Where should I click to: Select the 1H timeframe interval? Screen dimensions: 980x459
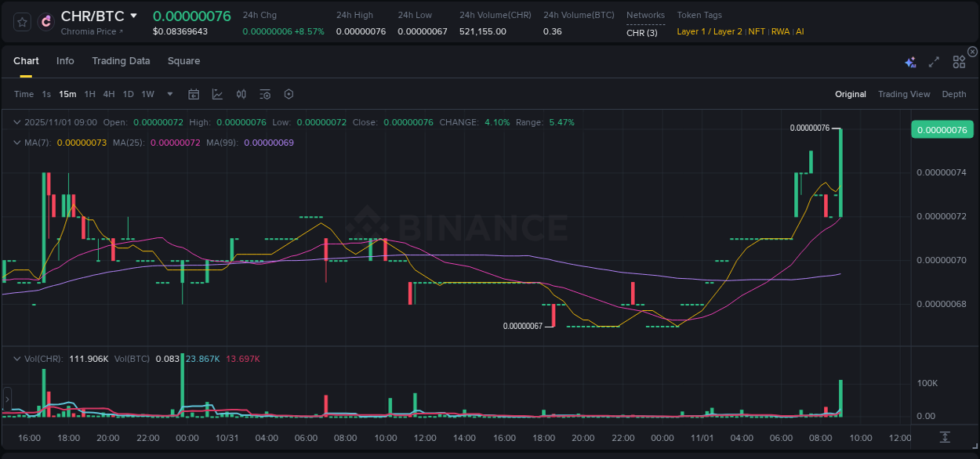[89, 94]
